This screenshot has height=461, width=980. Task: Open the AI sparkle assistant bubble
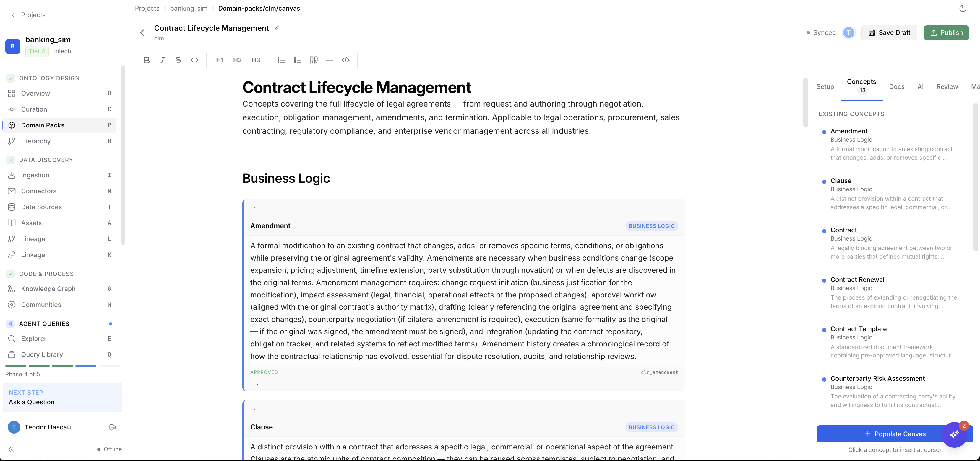[954, 434]
